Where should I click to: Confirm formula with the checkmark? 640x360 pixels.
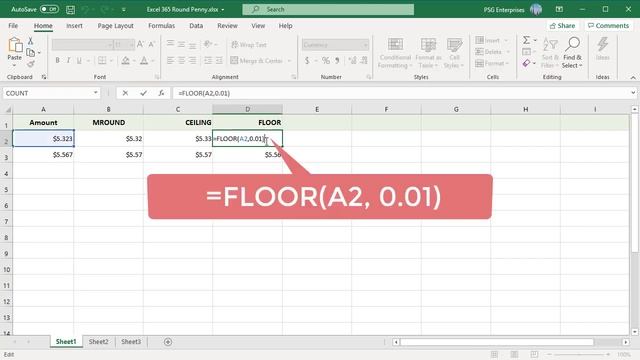tap(143, 93)
